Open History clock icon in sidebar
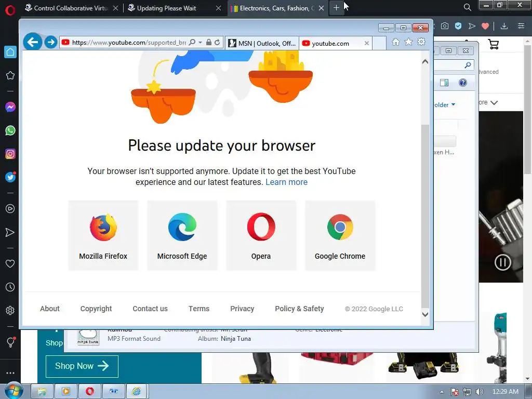This screenshot has width=532, height=399. point(10,287)
